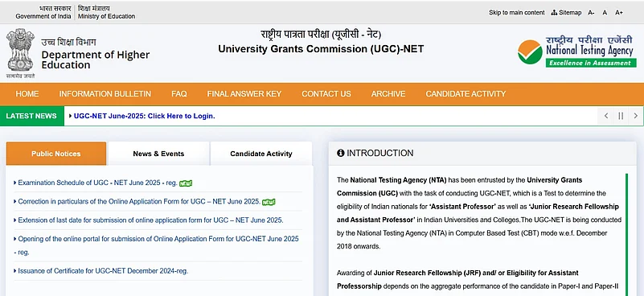The width and height of the screenshot is (644, 296).
Task: Open Extension of last date for submission notice
Action: click(x=150, y=220)
